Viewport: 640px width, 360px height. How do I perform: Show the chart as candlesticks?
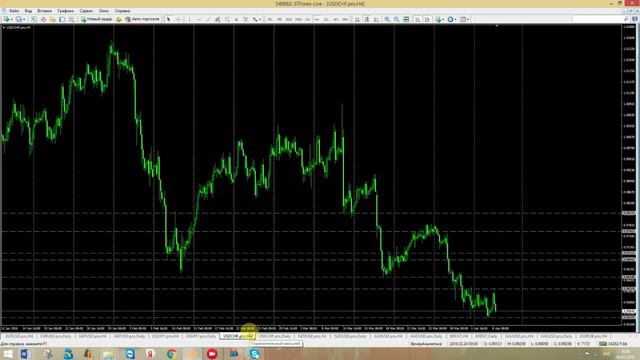tap(367, 19)
